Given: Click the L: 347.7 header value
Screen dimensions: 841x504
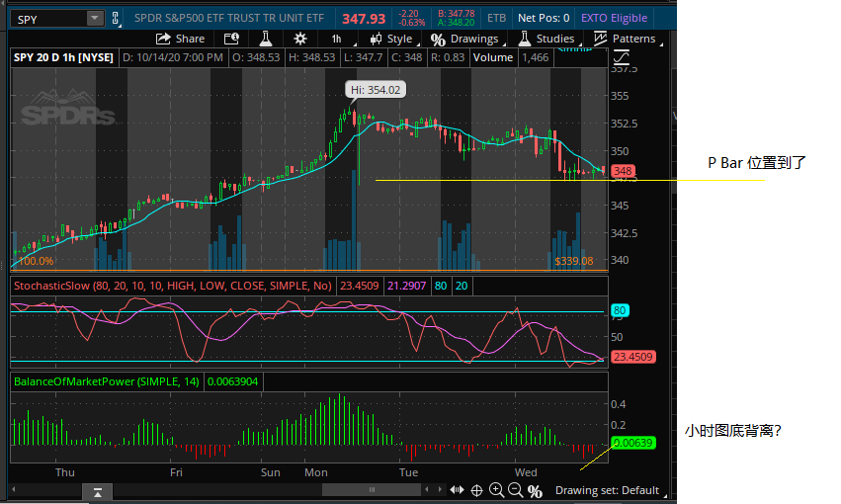Looking at the screenshot, I should (x=363, y=57).
